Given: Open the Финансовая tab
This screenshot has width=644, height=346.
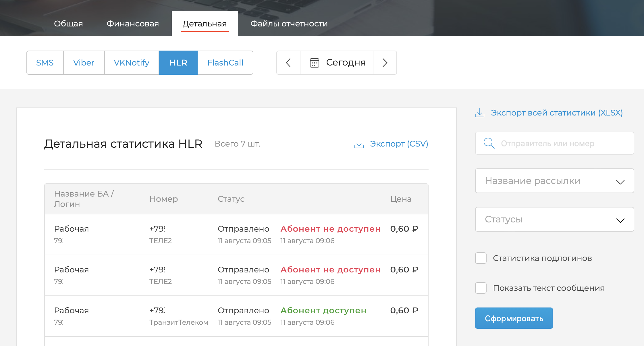Looking at the screenshot, I should point(133,24).
